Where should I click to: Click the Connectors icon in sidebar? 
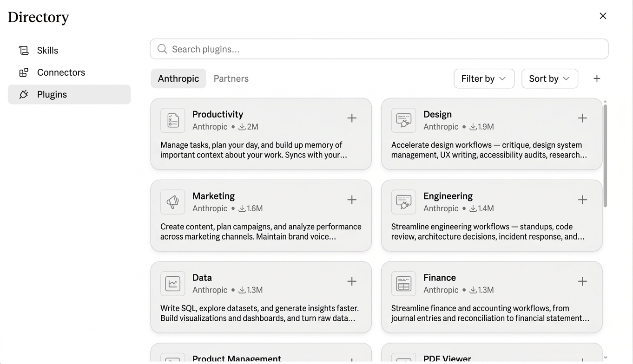tap(24, 72)
